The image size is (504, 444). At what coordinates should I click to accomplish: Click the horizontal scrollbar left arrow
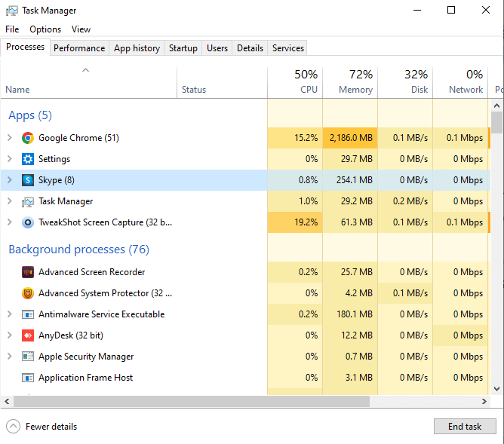pos(7,401)
